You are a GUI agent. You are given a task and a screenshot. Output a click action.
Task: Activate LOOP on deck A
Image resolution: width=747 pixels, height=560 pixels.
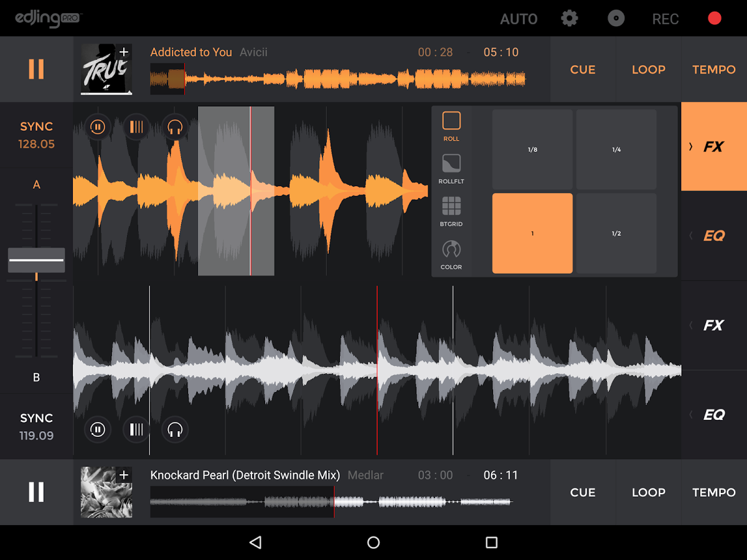[x=648, y=69]
